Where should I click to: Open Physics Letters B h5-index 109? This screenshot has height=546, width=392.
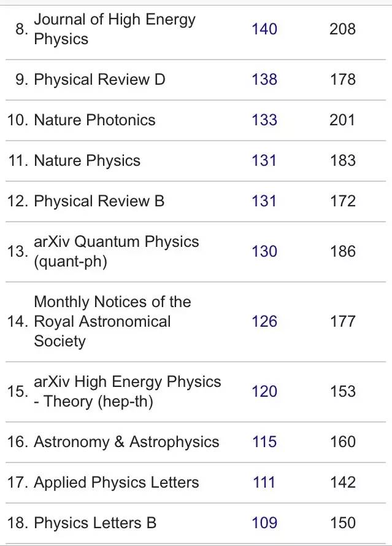264,523
